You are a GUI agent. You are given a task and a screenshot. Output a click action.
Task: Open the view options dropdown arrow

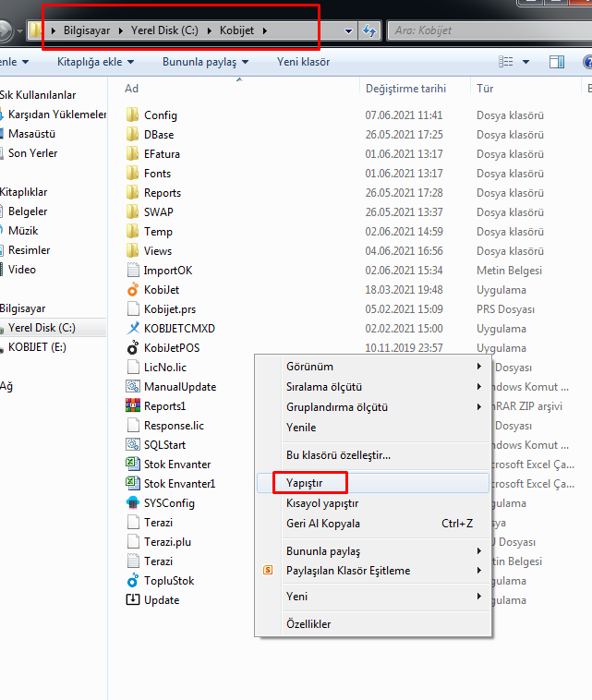point(526,62)
